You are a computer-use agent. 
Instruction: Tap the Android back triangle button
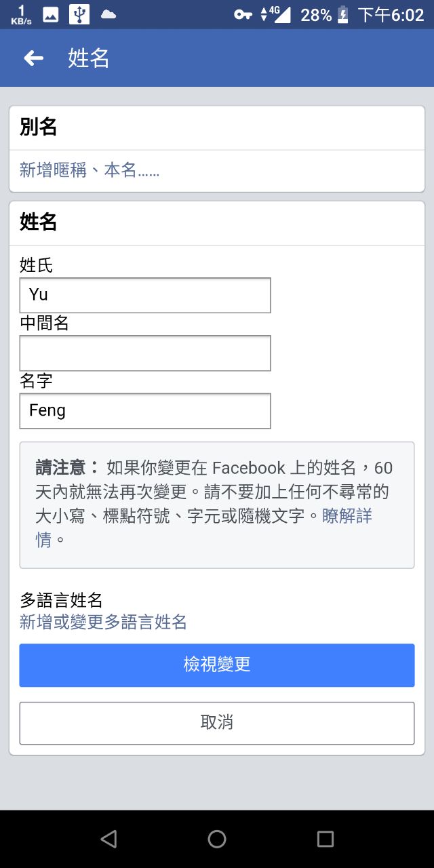click(108, 839)
